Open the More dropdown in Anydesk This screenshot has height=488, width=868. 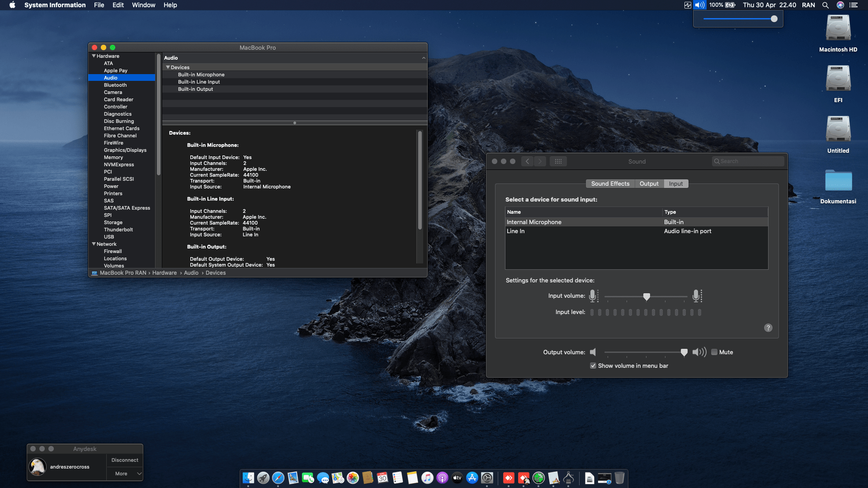tap(125, 474)
